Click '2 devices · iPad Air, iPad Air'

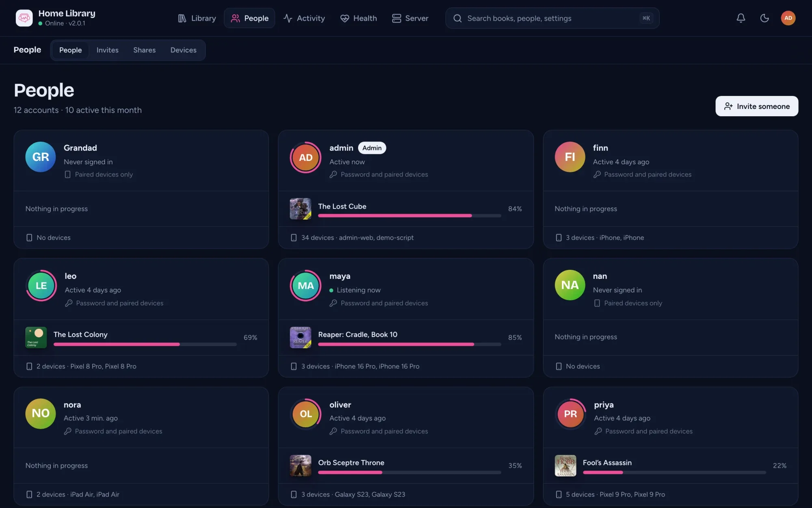click(78, 494)
